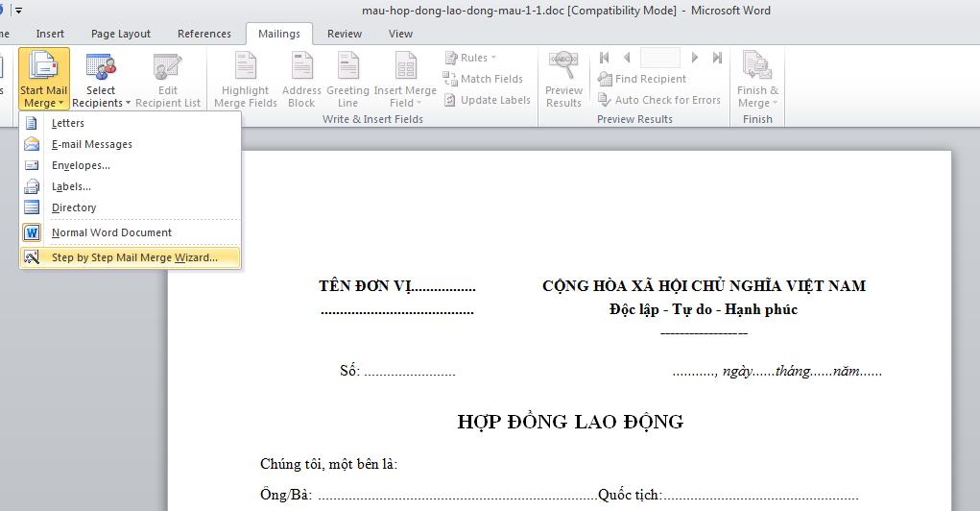Launch Step by Step Mail Merge Wizard
This screenshot has width=980, height=511.
[x=130, y=257]
